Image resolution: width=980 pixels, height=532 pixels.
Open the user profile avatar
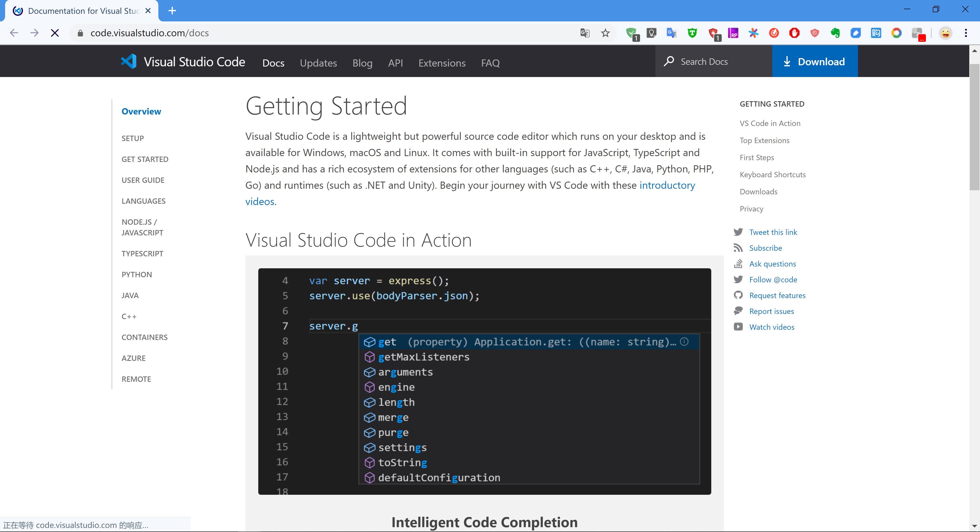(x=945, y=33)
